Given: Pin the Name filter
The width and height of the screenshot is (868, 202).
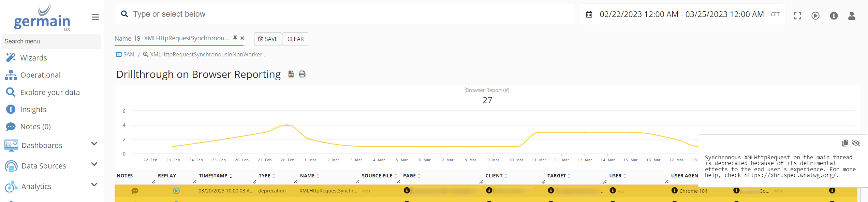Looking at the screenshot, I should coord(235,38).
